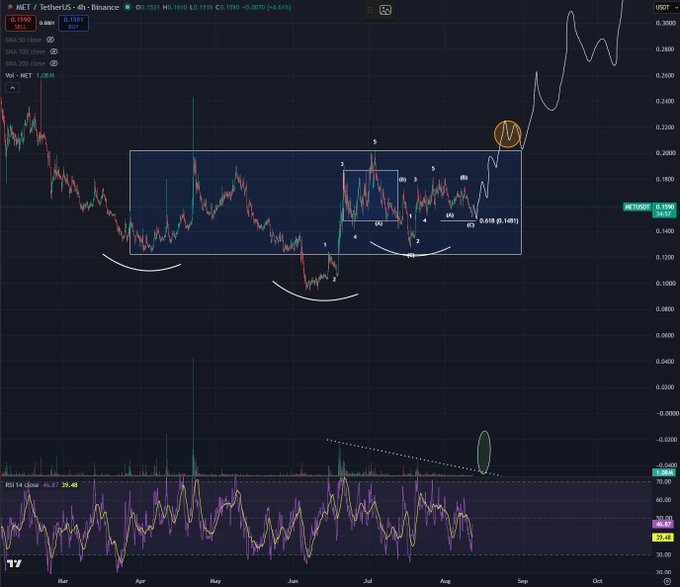Image resolution: width=680 pixels, height=587 pixels.
Task: Click the 0.0001 spread value between Sell and Buy
Action: 47,23
